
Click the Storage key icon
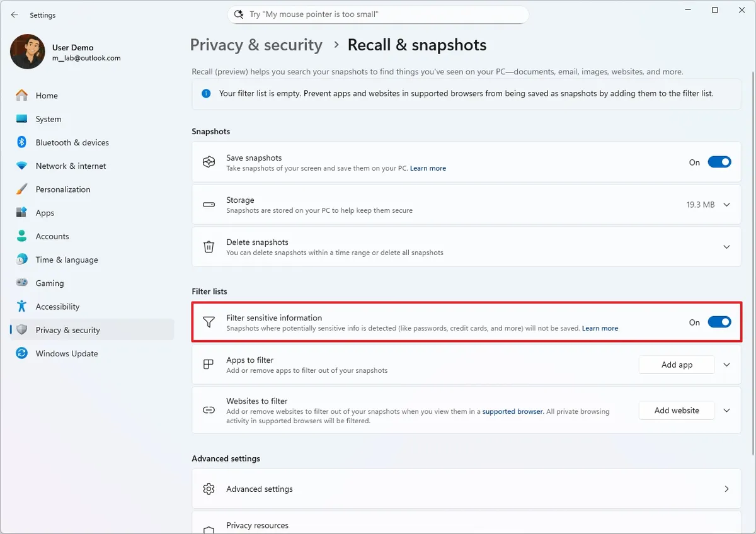tap(209, 204)
